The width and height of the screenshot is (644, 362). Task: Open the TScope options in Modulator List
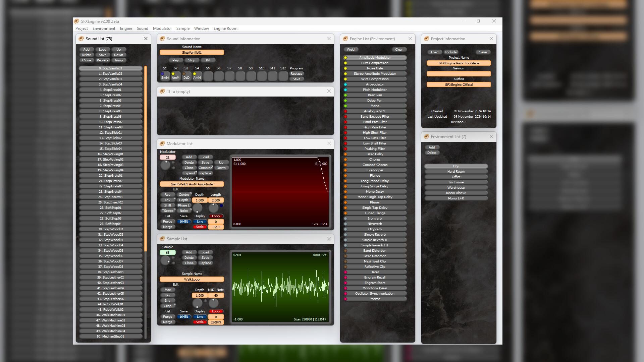(168, 210)
